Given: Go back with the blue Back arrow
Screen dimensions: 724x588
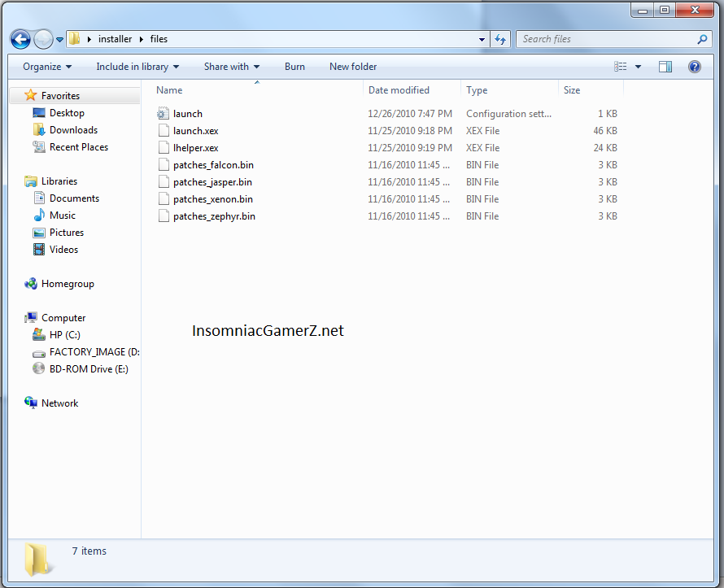Looking at the screenshot, I should tap(20, 39).
